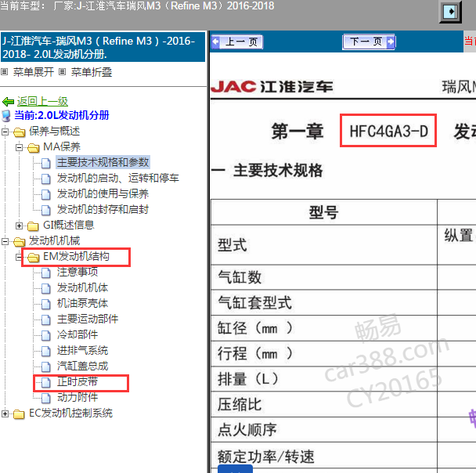Expand the whole menu via 菜单展开
The image size is (476, 473).
[x=34, y=72]
